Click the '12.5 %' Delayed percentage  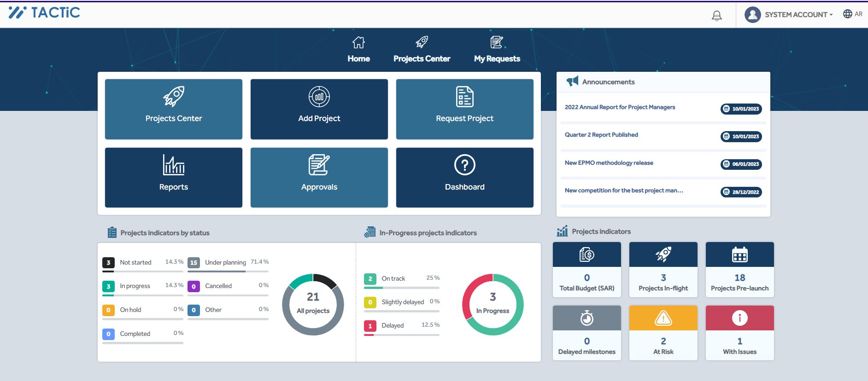[x=430, y=325]
